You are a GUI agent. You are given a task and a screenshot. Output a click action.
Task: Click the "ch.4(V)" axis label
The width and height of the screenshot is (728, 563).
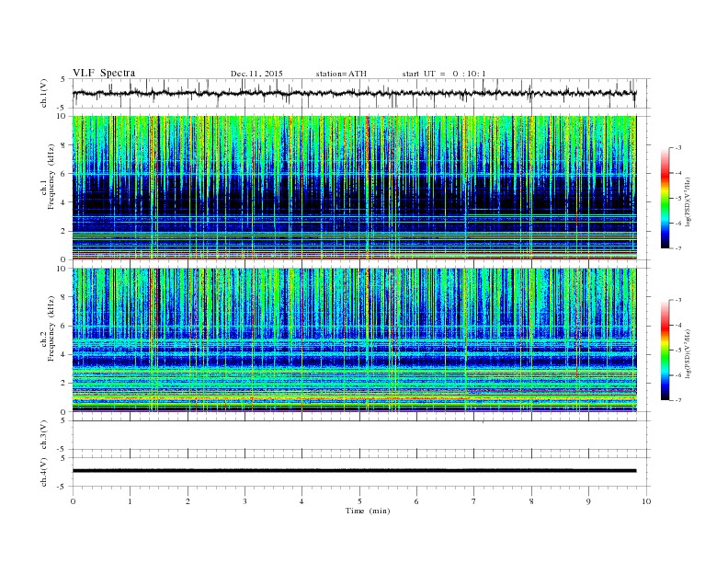(44, 472)
